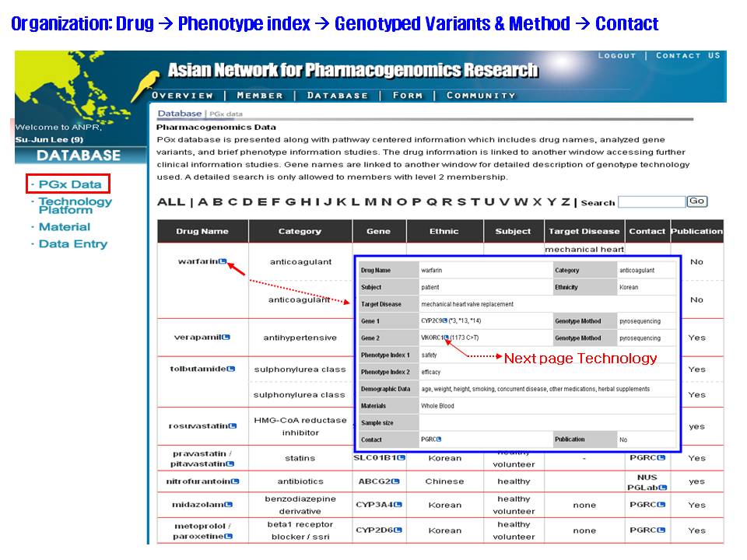
Task: Click the Ethnic column header
Action: coord(444,232)
